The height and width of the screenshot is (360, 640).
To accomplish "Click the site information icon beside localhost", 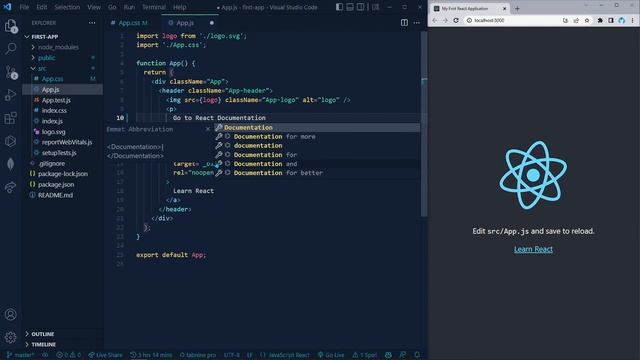I will click(469, 20).
